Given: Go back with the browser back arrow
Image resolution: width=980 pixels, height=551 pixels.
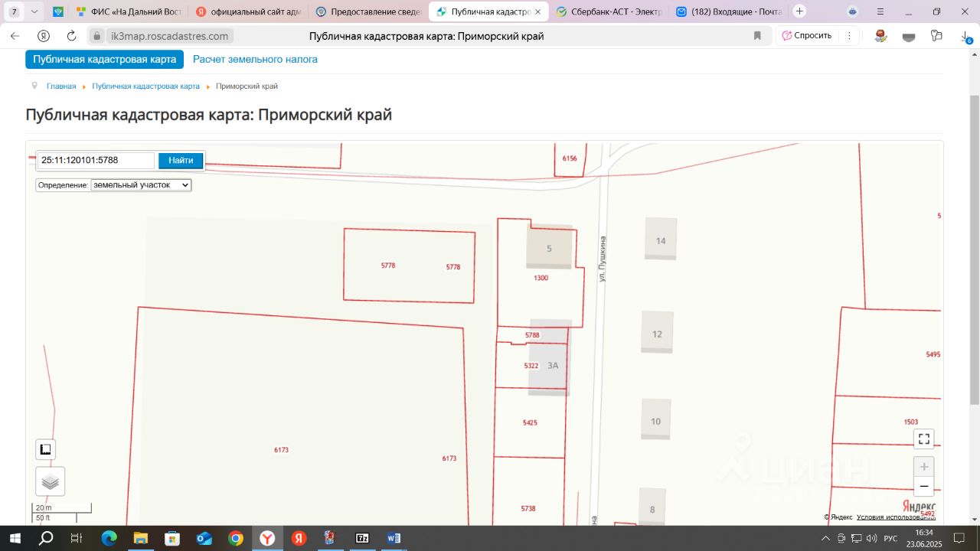Looking at the screenshot, I should click(15, 36).
